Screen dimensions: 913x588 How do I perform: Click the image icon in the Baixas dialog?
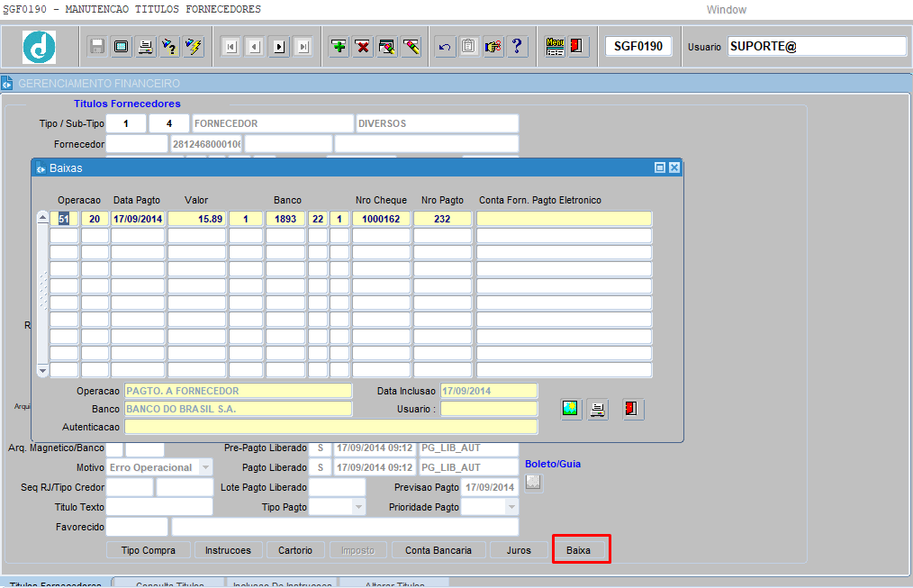(571, 409)
